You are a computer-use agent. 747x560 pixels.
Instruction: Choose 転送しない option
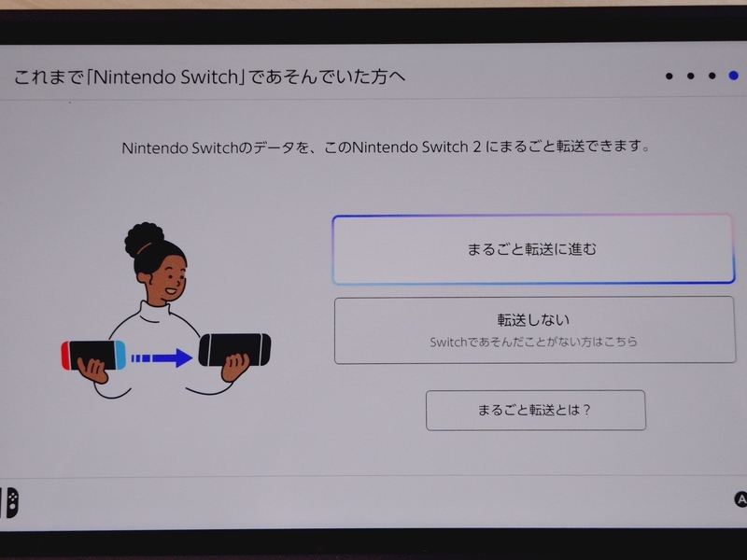pyautogui.click(x=534, y=330)
